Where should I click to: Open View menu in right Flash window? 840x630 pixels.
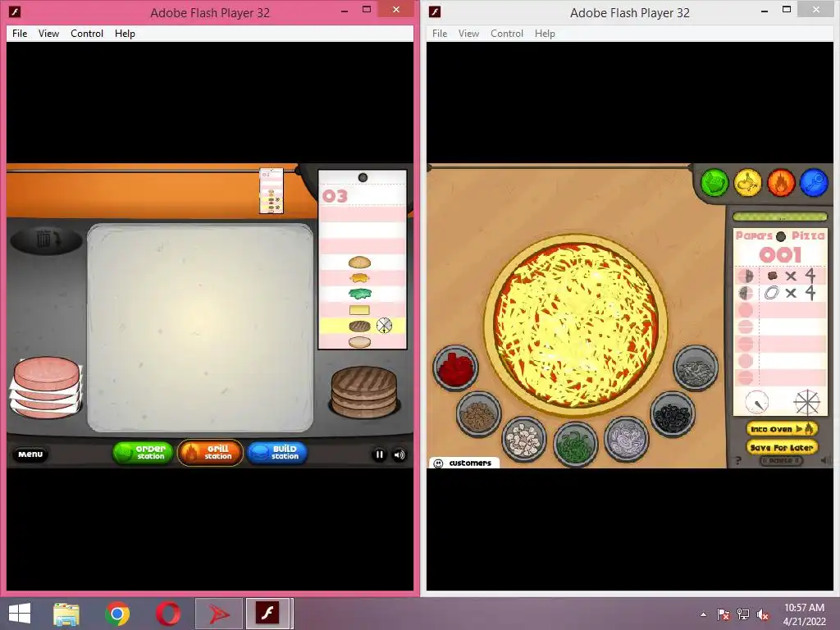(468, 33)
